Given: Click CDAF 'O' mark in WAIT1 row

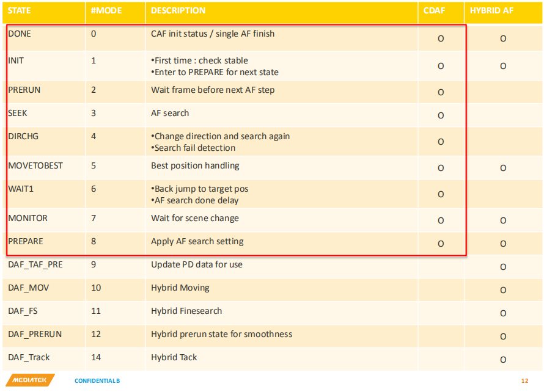Looking at the screenshot, I should pos(441,194).
